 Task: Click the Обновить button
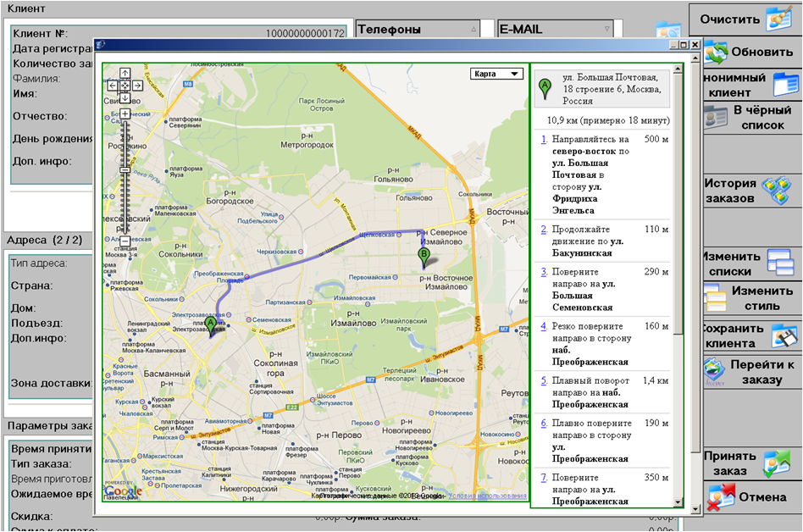(x=752, y=52)
